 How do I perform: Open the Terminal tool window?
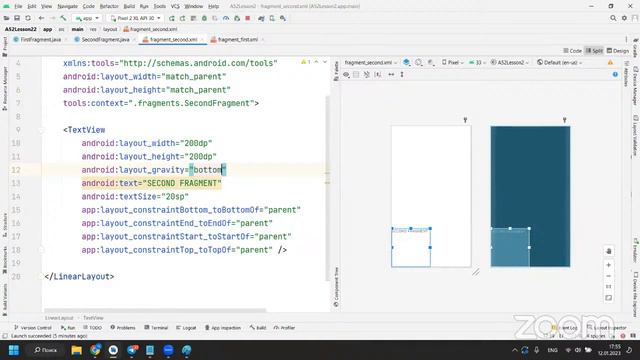click(156, 328)
